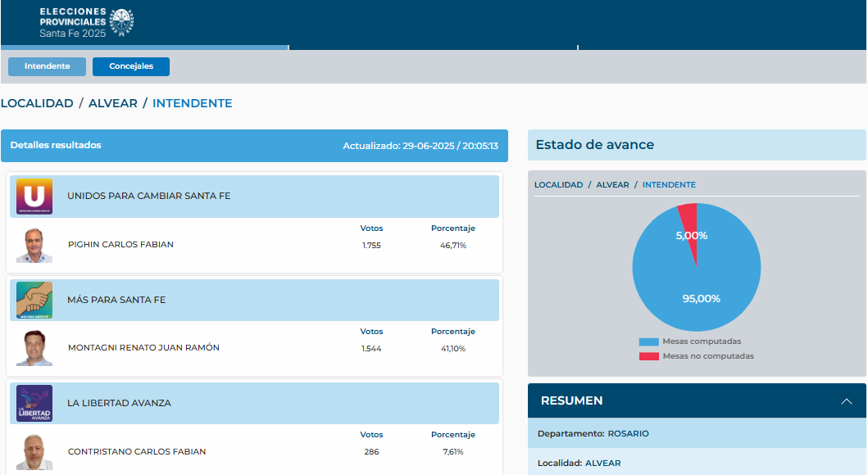Switch to the Concejales tab
The height and width of the screenshot is (475, 868).
(131, 66)
